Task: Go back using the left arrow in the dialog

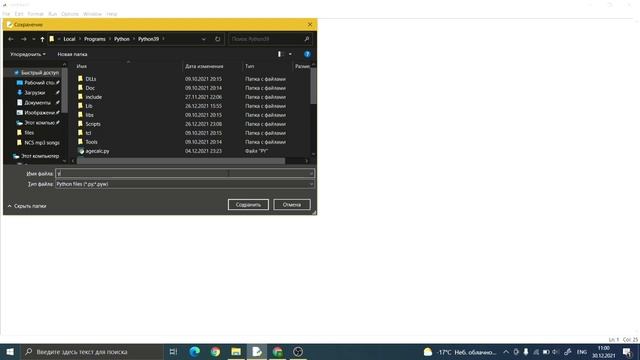Action: pyautogui.click(x=11, y=39)
